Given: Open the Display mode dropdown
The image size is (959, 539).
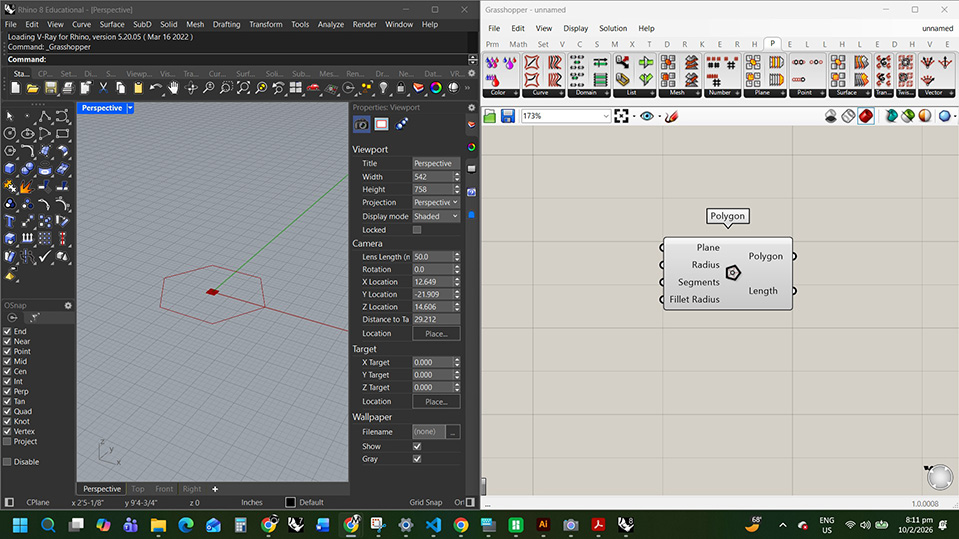Looking at the screenshot, I should pyautogui.click(x=436, y=216).
